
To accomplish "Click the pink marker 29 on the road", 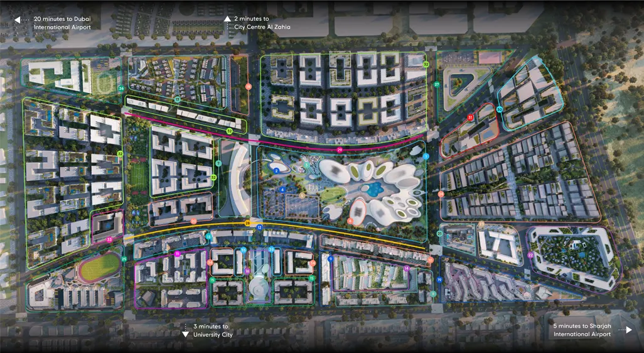I will click(340, 150).
